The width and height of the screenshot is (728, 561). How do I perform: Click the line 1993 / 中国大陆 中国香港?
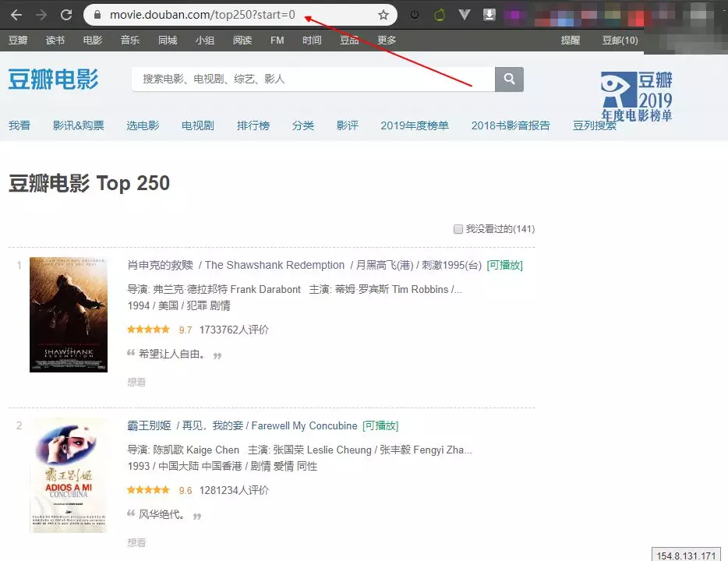[x=222, y=466]
